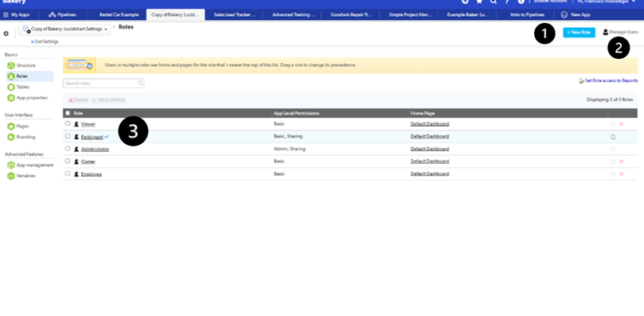Click the Exit Settings link
644x316 pixels.
coord(45,41)
